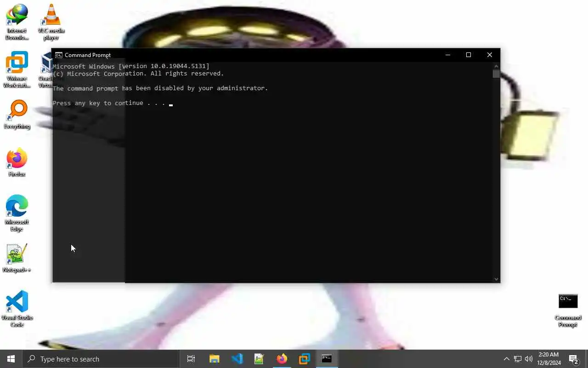Screen dimensions: 588x368
Task: Minimize the Command Prompt window
Action: pyautogui.click(x=447, y=55)
